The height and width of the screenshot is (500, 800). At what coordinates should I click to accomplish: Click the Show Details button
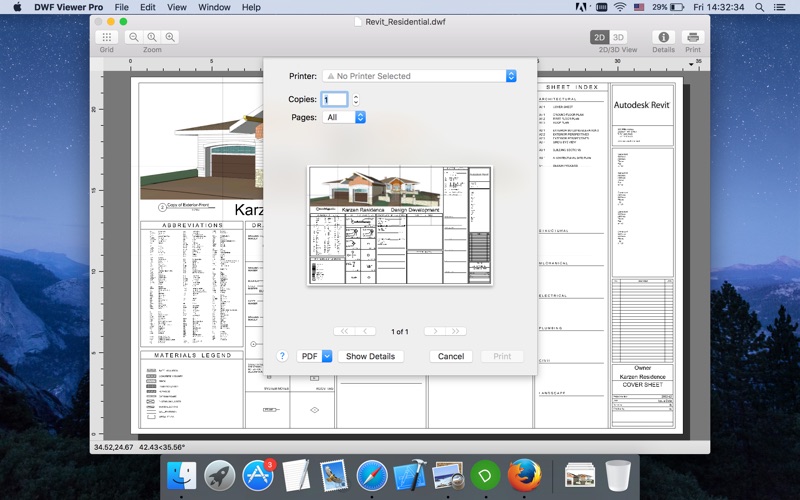(370, 356)
